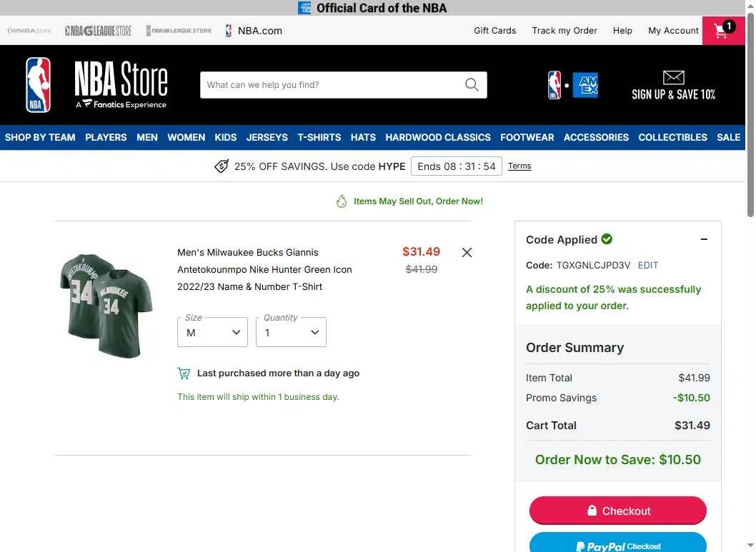
Task: Open My Account
Action: (x=673, y=30)
